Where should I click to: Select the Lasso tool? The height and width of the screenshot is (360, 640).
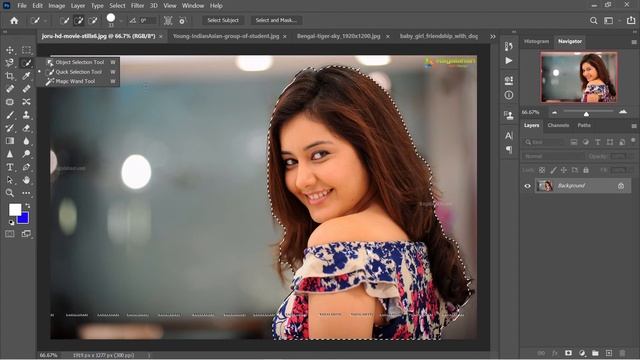pyautogui.click(x=10, y=63)
